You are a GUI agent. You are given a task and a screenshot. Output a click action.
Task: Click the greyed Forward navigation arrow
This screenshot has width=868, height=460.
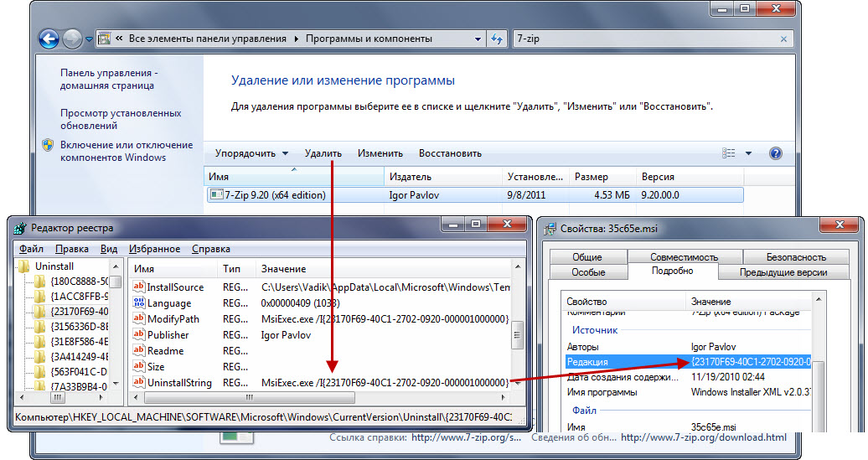pyautogui.click(x=72, y=39)
